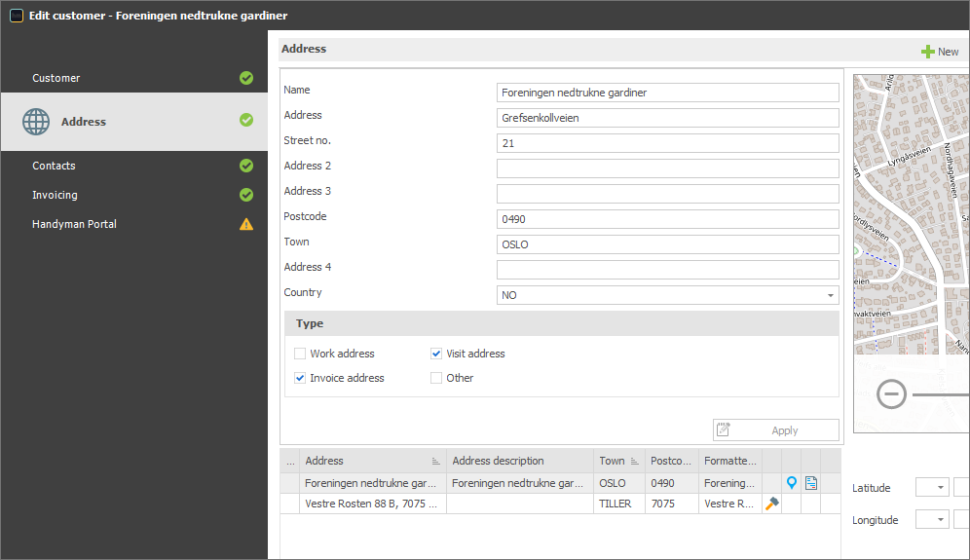
Task: Click the globe icon beside Address
Action: pyautogui.click(x=36, y=122)
